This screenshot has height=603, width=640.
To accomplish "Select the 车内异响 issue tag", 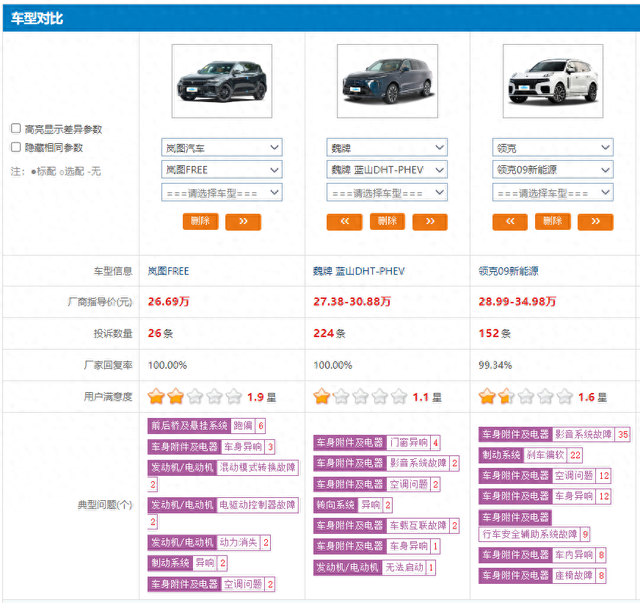I will pos(542,555).
